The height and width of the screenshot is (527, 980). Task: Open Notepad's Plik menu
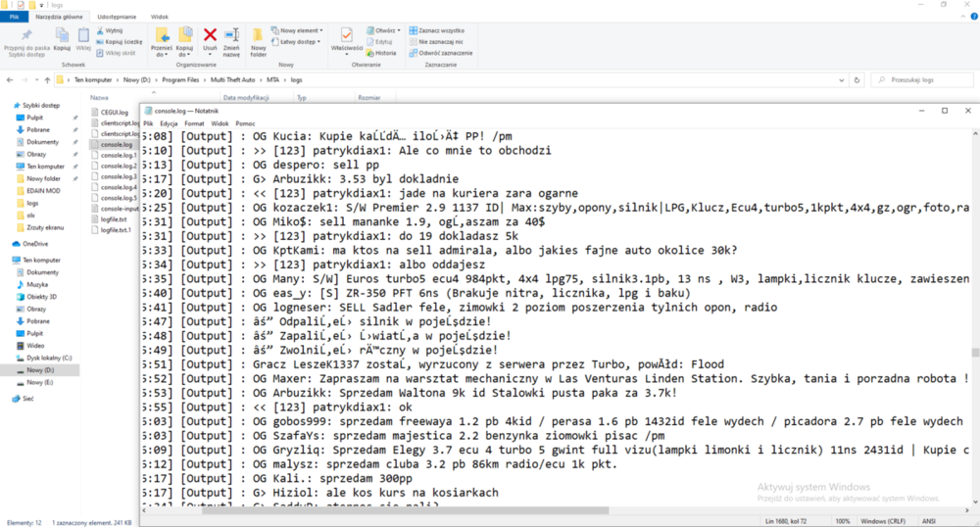148,123
